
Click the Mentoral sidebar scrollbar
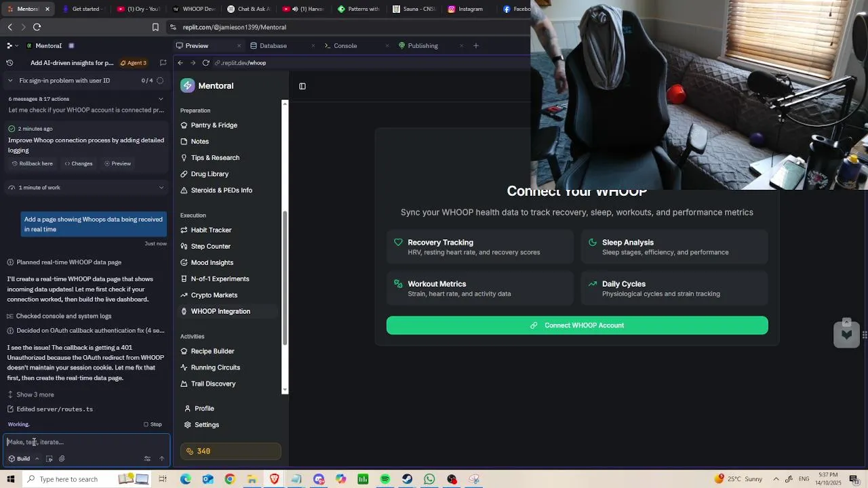click(285, 277)
